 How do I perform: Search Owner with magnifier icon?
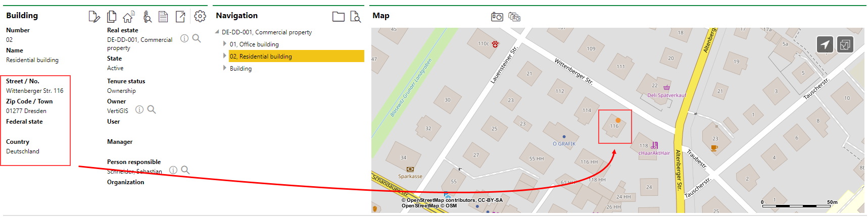[x=152, y=109]
